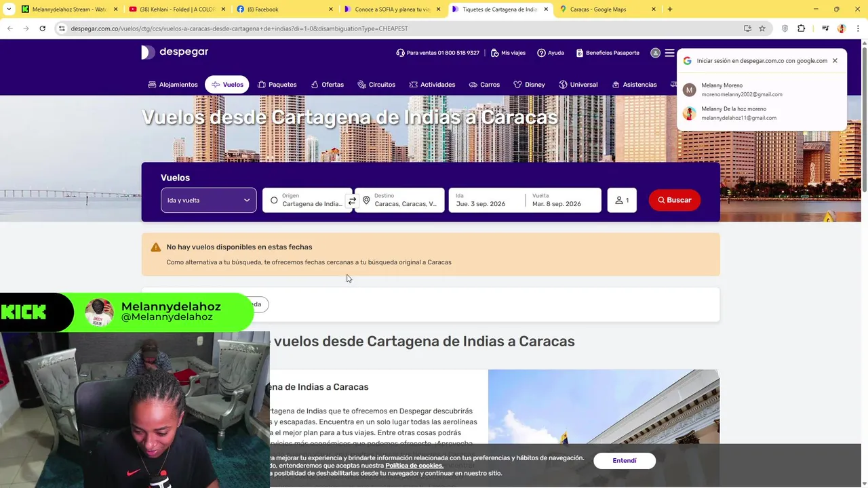Click the site information icon in address bar
868x488 pixels.
click(x=62, y=28)
